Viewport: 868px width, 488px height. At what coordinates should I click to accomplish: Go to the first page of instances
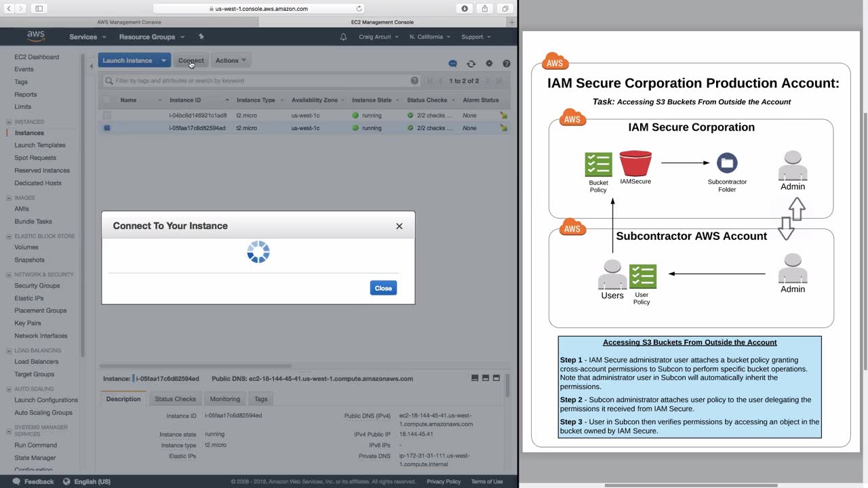pyautogui.click(x=430, y=81)
